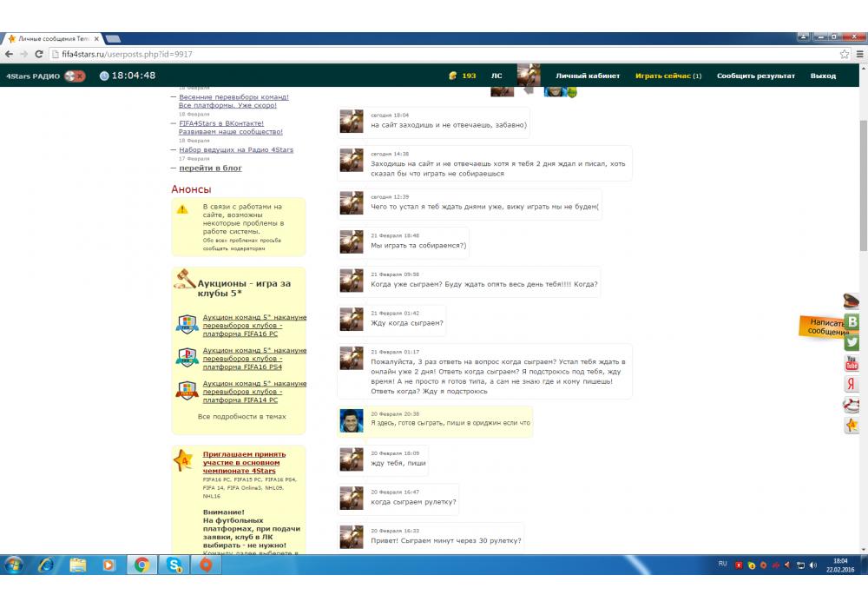This screenshot has height=608, width=868.
Task: Open Личный кабинет in the top menu
Action: (588, 76)
